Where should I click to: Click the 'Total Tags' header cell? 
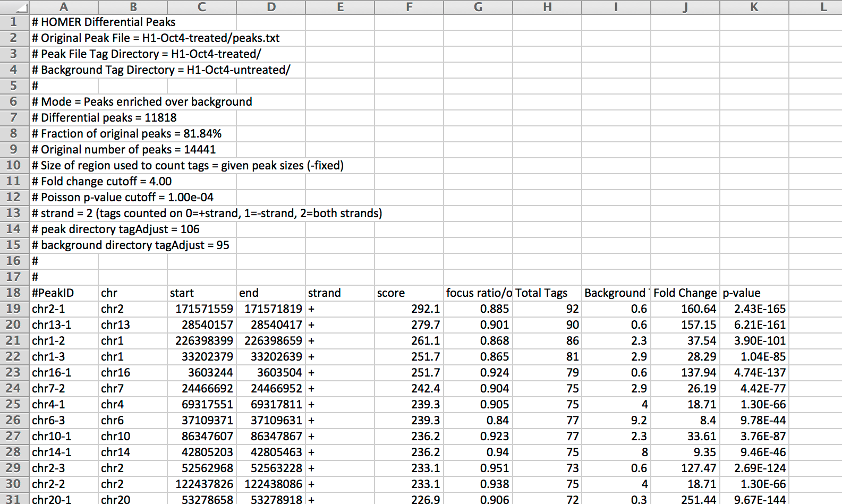(x=547, y=293)
